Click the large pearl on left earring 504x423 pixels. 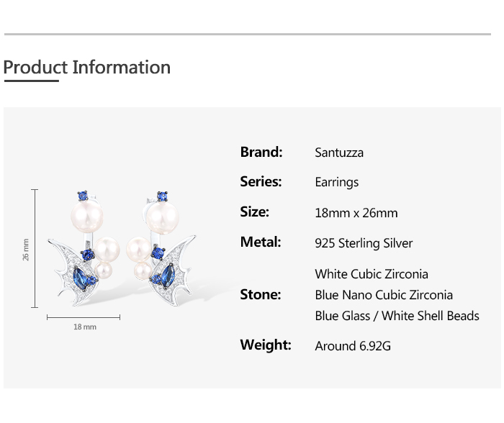pos(87,217)
